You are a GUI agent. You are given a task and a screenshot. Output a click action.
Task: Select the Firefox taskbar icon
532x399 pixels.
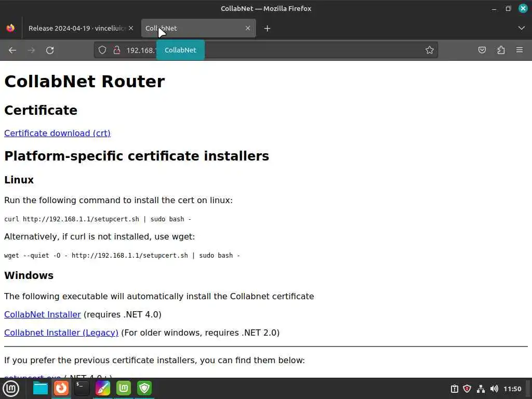tap(61, 389)
